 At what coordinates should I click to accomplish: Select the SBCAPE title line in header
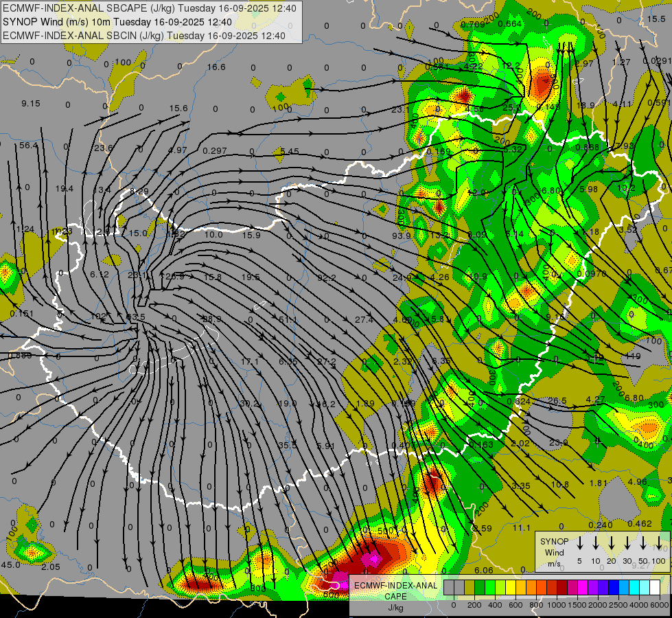(150, 8)
